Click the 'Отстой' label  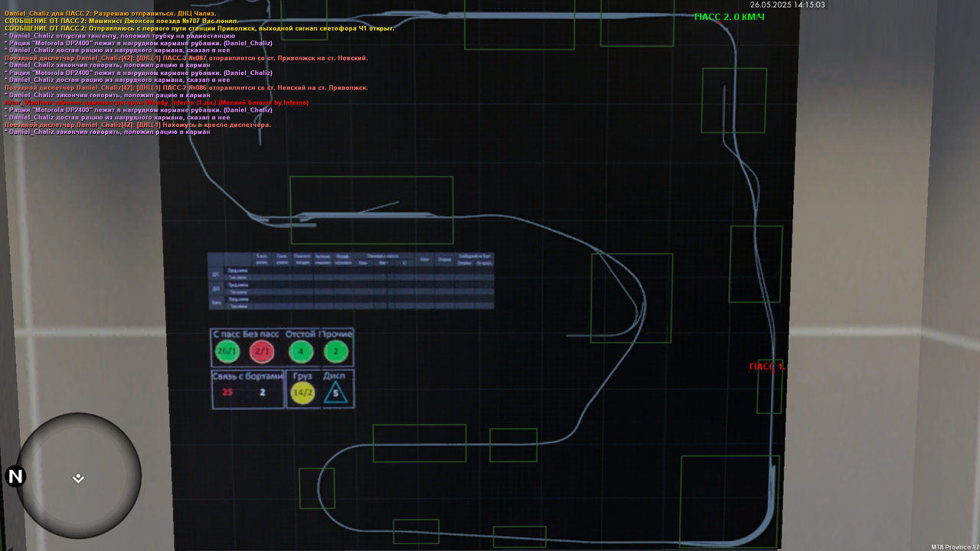click(300, 334)
